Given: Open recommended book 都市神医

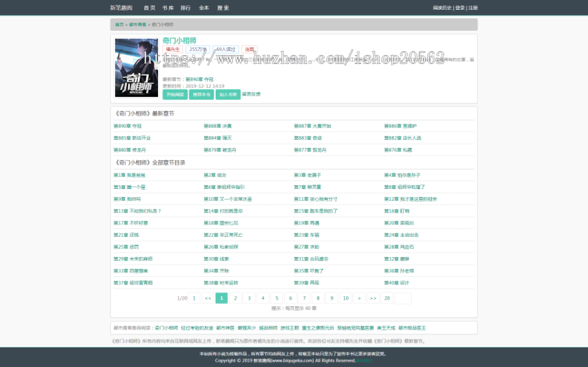Looking at the screenshot, I should [x=225, y=328].
